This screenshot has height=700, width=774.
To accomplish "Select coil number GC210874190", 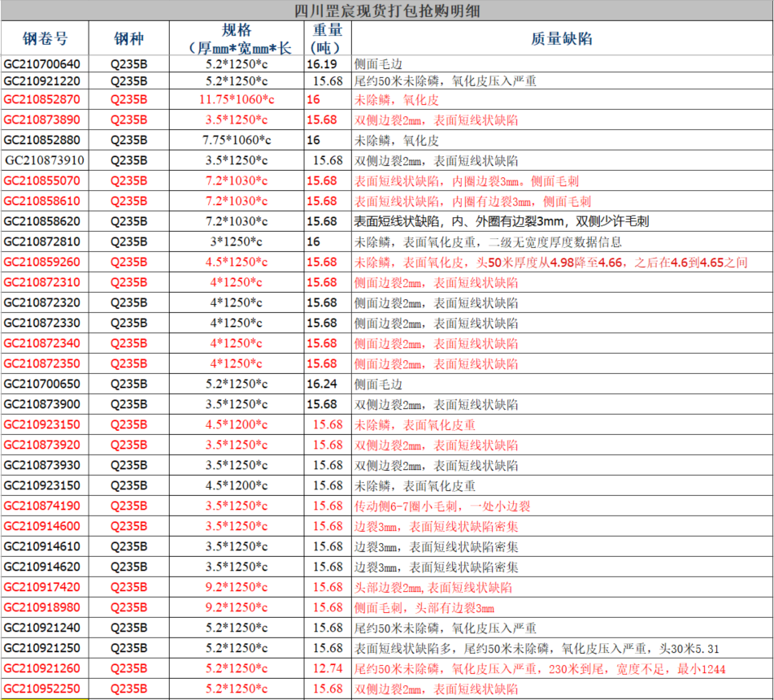I will click(x=42, y=506).
